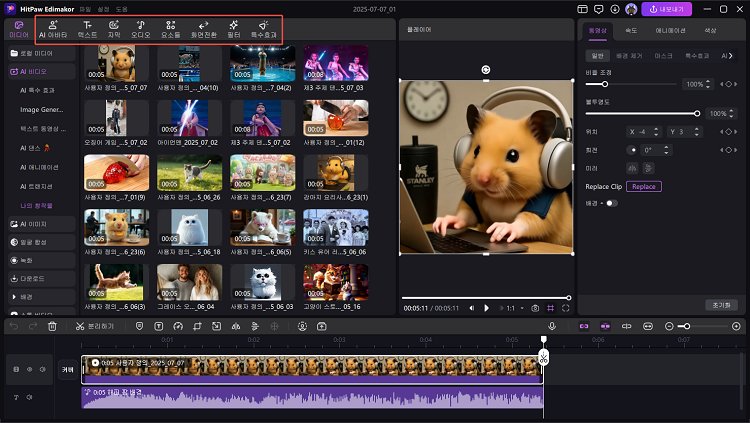Toggle the rotation dial knob
This screenshot has height=423, width=750.
(632, 150)
